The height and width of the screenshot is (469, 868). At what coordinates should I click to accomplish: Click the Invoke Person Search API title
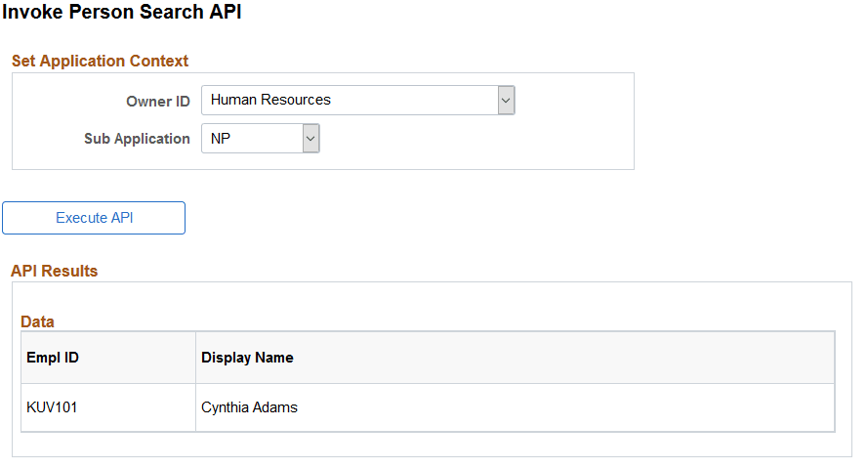(122, 13)
